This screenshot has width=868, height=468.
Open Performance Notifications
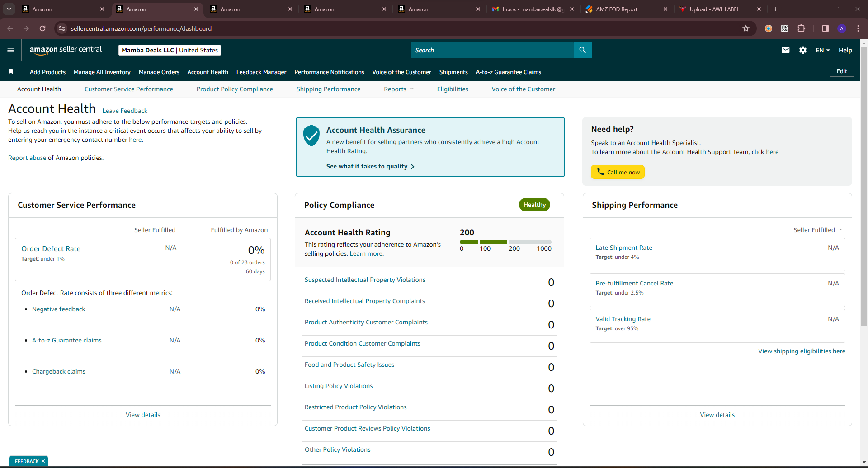(x=329, y=72)
